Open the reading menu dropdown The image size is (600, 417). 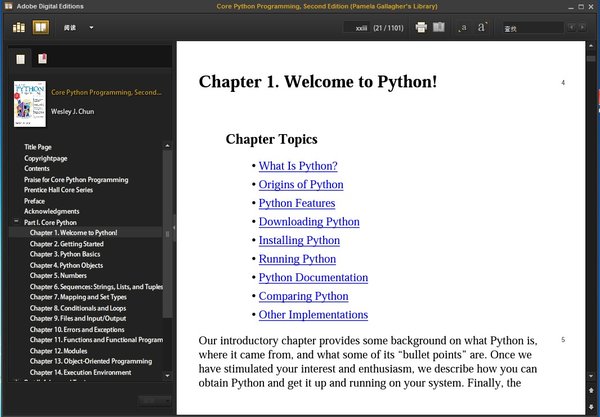[x=76, y=27]
